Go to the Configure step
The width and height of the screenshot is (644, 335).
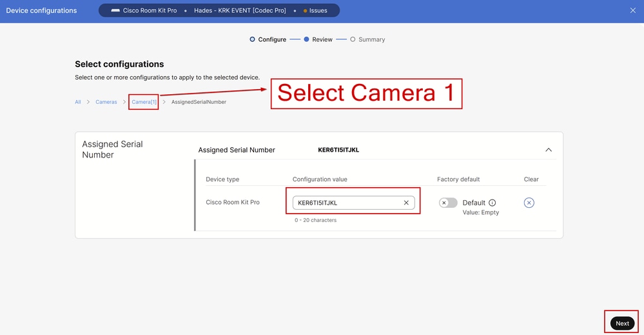(268, 39)
